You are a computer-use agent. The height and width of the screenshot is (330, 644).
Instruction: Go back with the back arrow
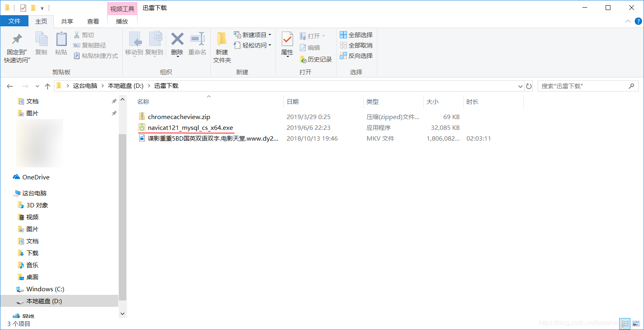point(10,86)
